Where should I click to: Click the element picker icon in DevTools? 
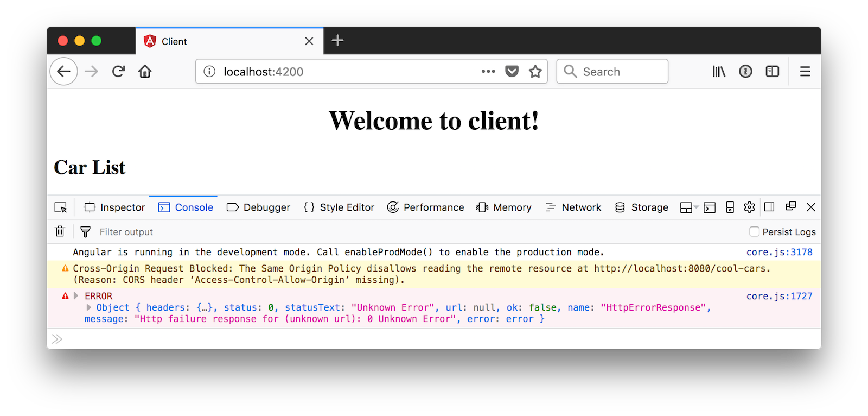pos(61,207)
